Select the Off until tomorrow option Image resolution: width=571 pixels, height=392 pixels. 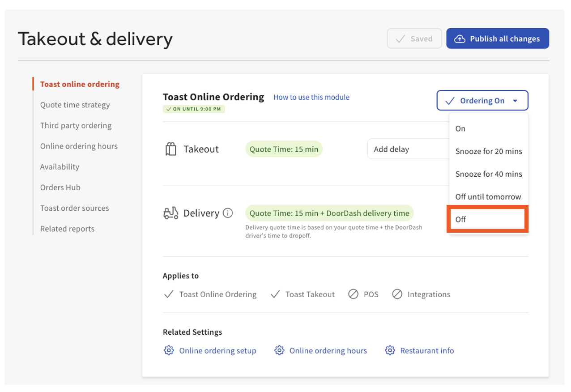[x=488, y=196]
